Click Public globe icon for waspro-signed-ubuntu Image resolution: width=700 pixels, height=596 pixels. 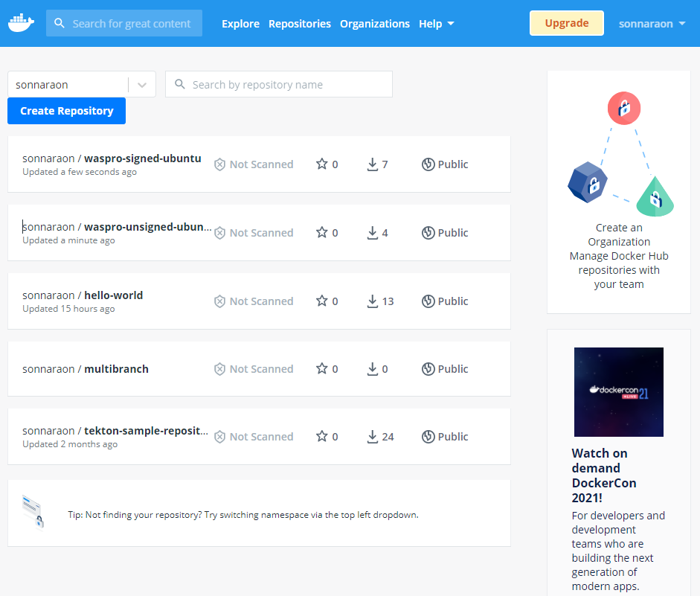(x=428, y=164)
